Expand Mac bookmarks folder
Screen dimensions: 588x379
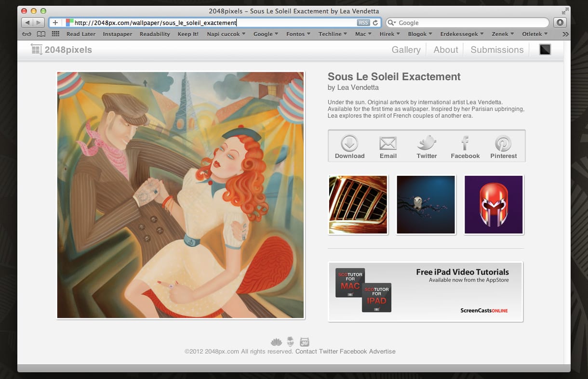click(x=363, y=34)
